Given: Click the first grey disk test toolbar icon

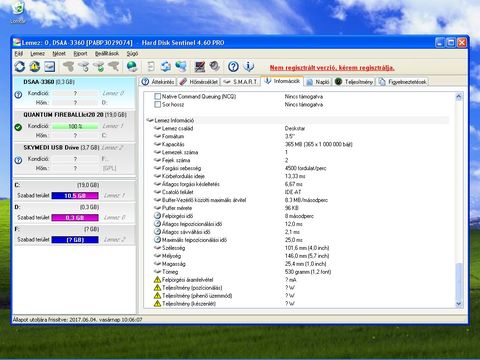Looking at the screenshot, I should tap(69, 67).
